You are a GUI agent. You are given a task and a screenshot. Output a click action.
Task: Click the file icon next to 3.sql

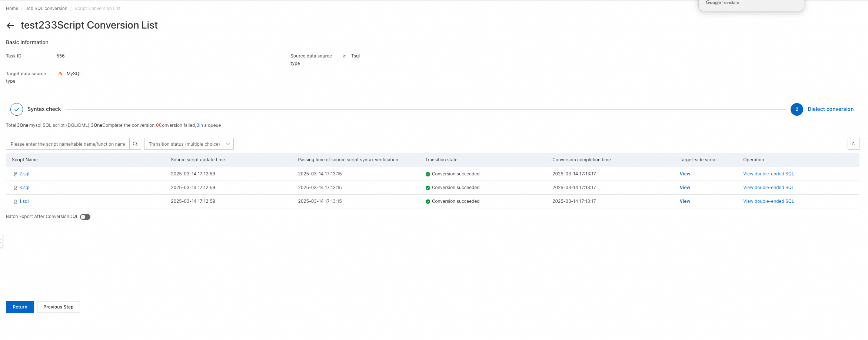16,188
